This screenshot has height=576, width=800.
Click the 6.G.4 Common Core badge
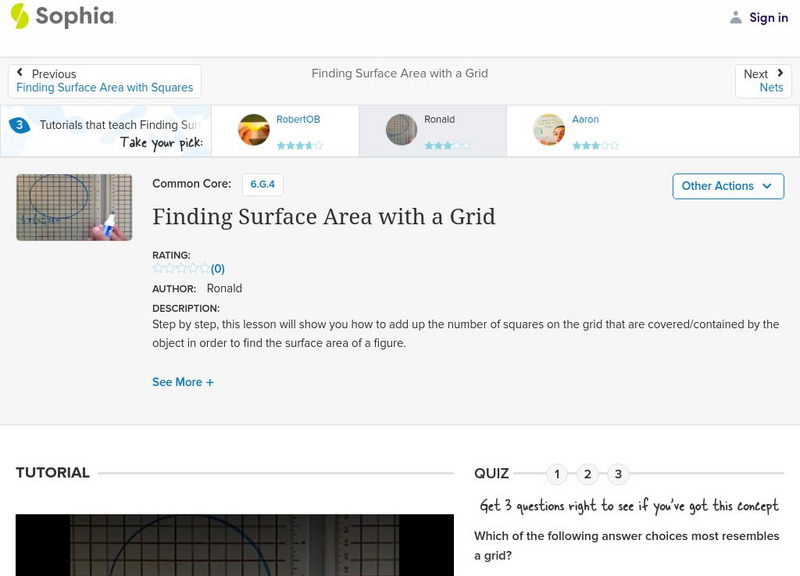(262, 184)
